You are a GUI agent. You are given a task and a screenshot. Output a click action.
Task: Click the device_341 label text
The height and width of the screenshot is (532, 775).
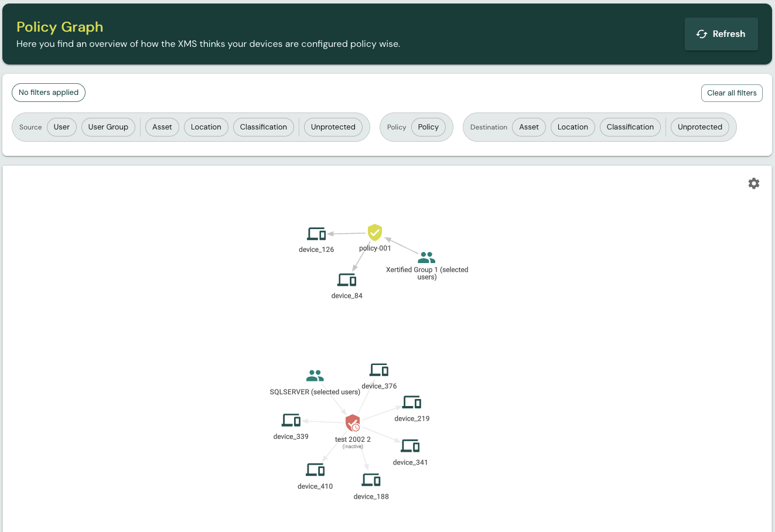[410, 463]
